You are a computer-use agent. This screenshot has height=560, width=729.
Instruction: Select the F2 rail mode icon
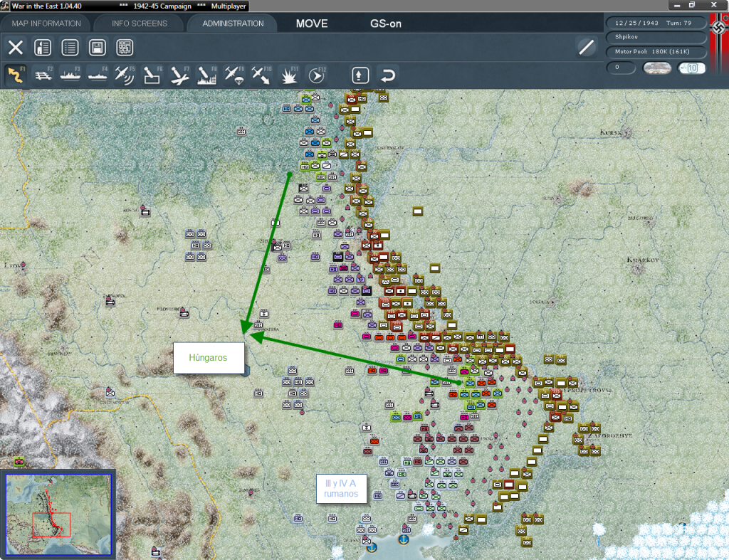pyautogui.click(x=43, y=75)
